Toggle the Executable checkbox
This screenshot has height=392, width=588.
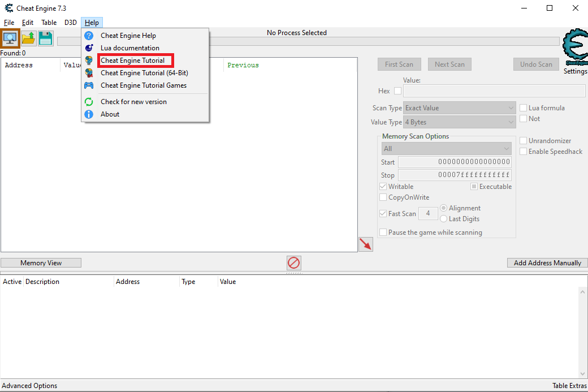tap(474, 187)
